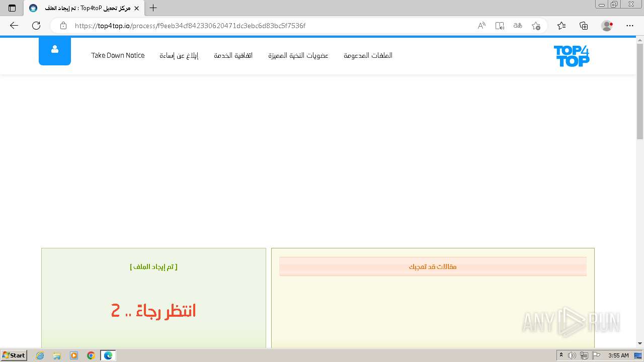Viewport: 644px width, 362px height.
Task: Click the مقالات قد تعجبك header
Action: coord(433,266)
